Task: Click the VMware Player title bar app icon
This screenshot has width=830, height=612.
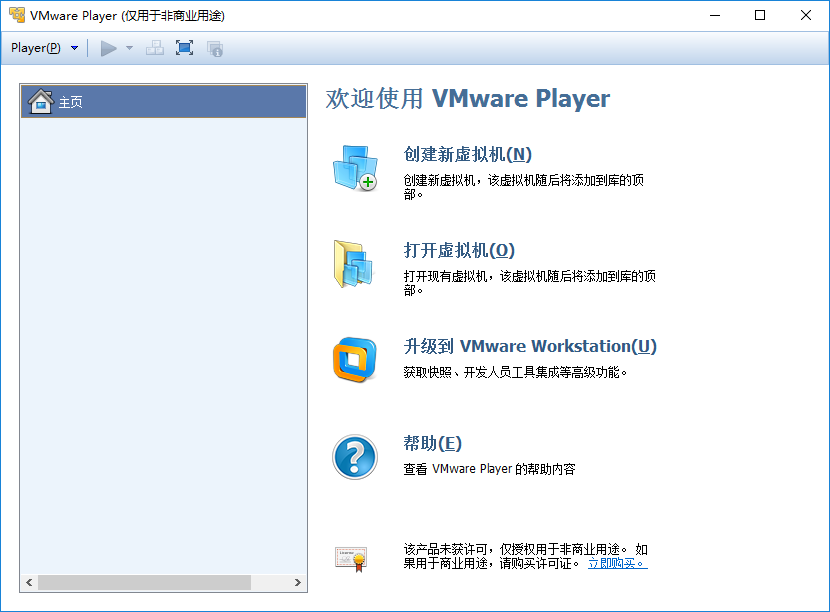Action: click(17, 15)
